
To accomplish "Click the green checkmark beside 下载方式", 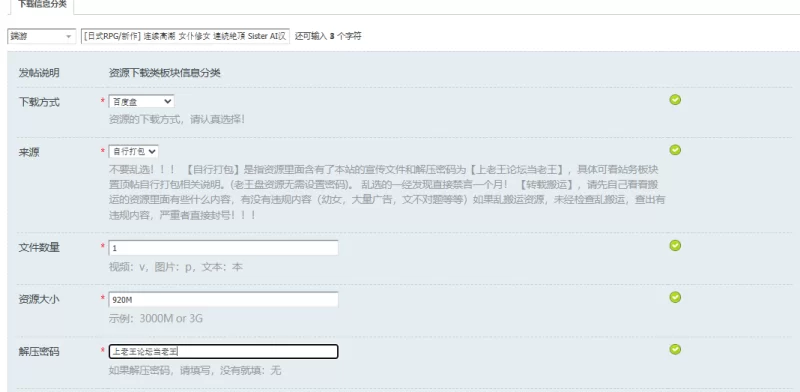I will pos(675,100).
